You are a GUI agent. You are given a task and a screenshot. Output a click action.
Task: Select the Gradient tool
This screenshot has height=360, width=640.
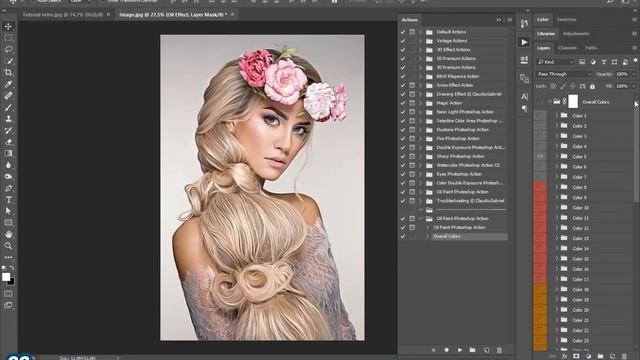coord(8,153)
